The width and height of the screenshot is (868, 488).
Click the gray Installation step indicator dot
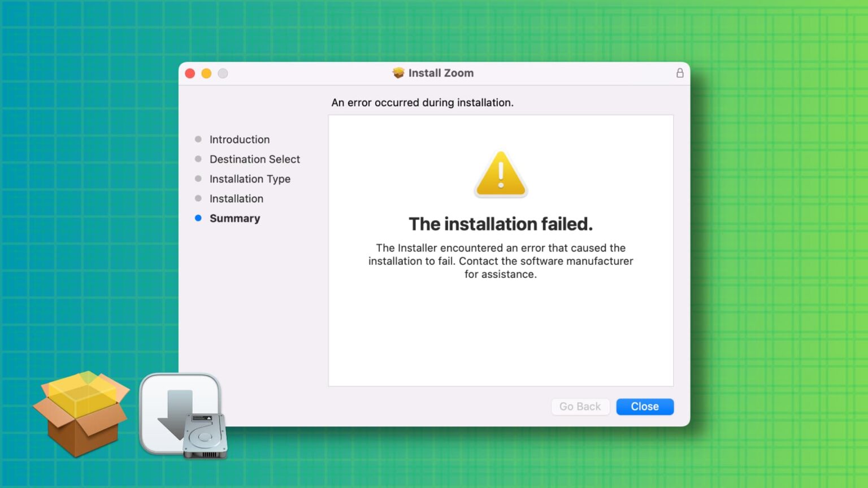coord(198,198)
